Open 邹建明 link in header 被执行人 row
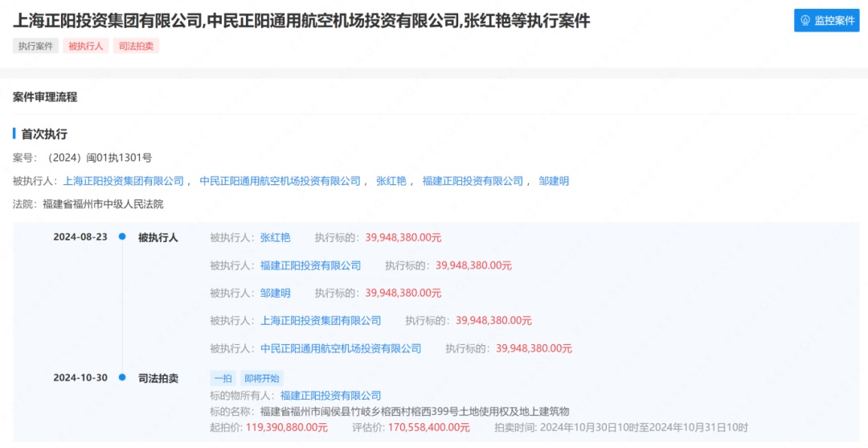868x448 pixels. click(554, 180)
